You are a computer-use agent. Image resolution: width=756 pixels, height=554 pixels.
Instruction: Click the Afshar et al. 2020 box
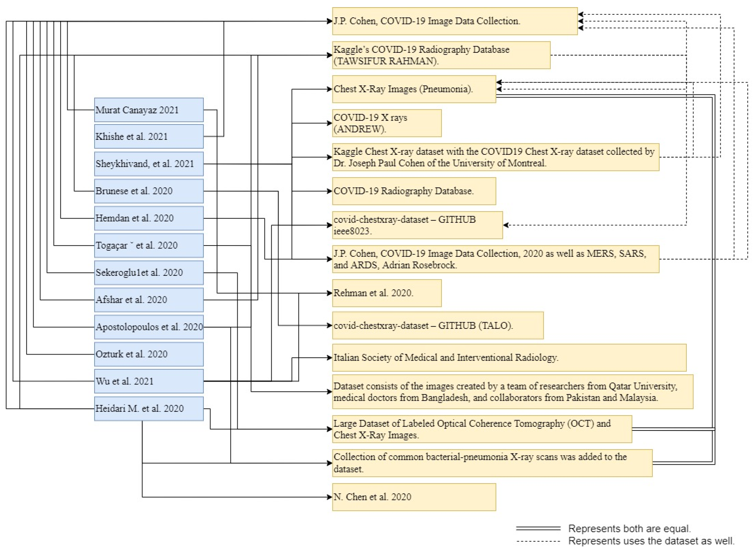point(149,299)
